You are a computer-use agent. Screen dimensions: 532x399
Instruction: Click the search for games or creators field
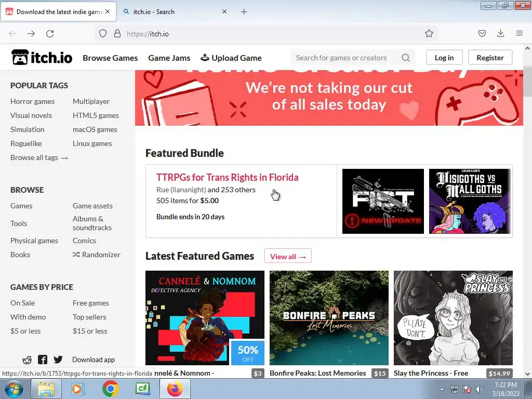coord(353,58)
